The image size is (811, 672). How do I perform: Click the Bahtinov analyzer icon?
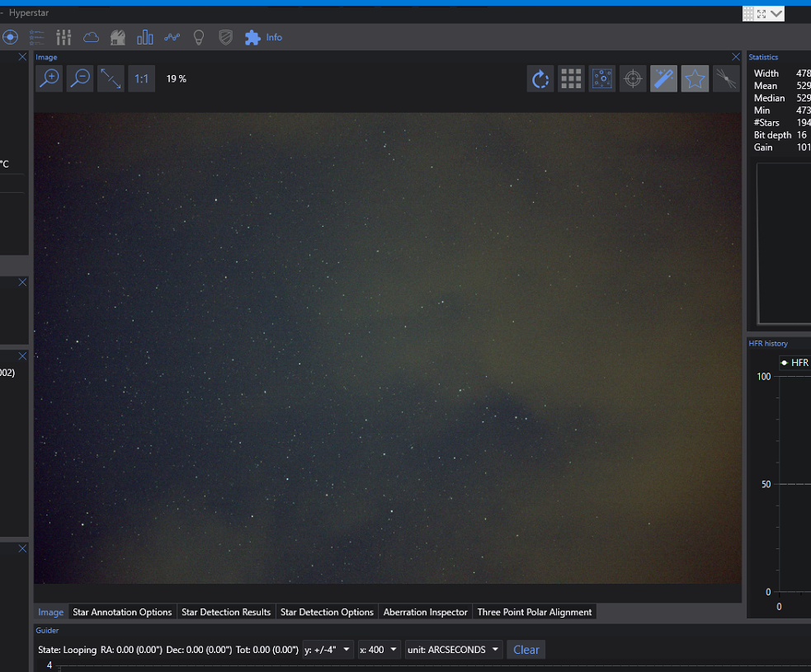[x=724, y=78]
